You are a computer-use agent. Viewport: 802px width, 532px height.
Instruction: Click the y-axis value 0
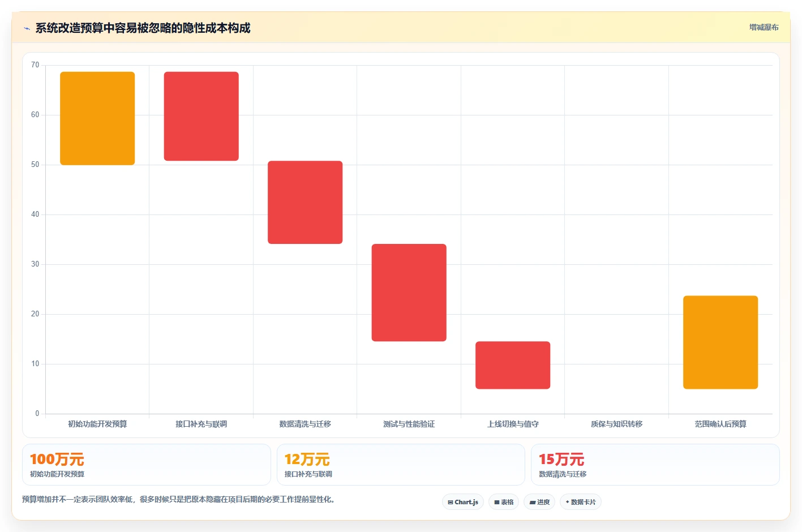tap(37, 414)
